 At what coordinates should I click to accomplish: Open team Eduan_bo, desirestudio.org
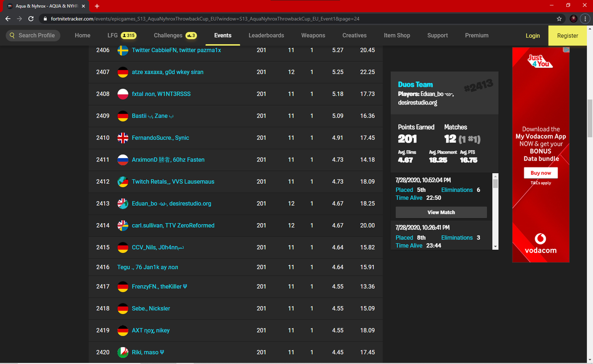click(x=171, y=203)
